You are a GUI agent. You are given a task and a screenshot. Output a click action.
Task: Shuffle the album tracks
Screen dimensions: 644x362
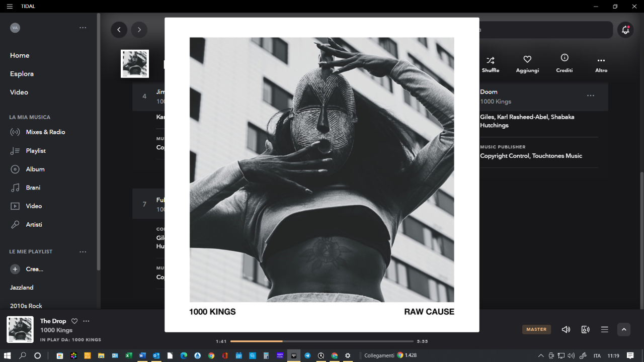tap(491, 64)
